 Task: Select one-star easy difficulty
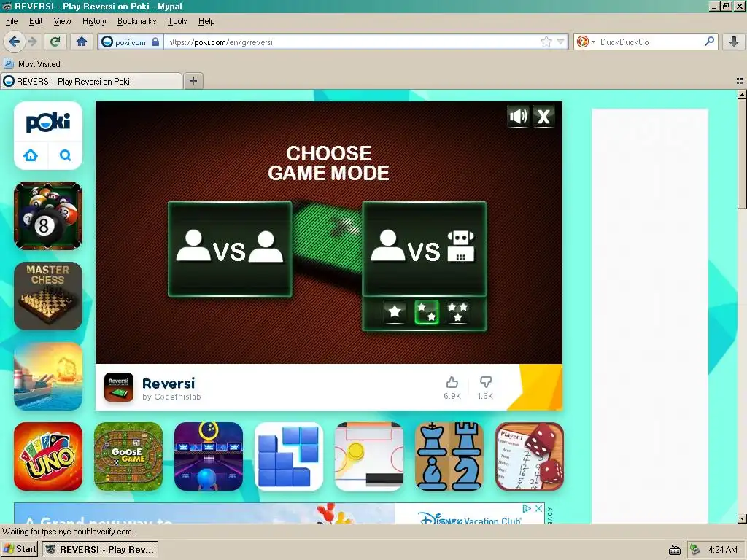(395, 312)
